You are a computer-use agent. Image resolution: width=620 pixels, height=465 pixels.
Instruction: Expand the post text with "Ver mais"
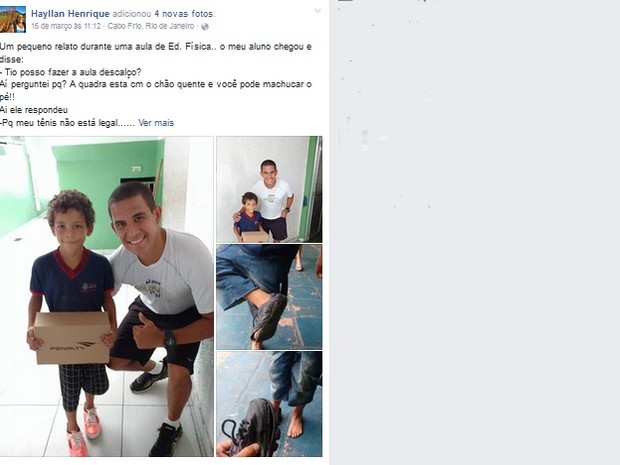(x=156, y=123)
